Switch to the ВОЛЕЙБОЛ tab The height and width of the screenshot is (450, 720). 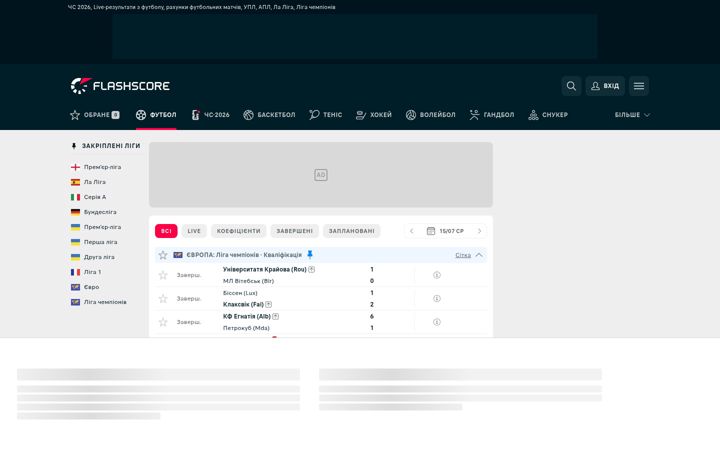pyautogui.click(x=430, y=115)
